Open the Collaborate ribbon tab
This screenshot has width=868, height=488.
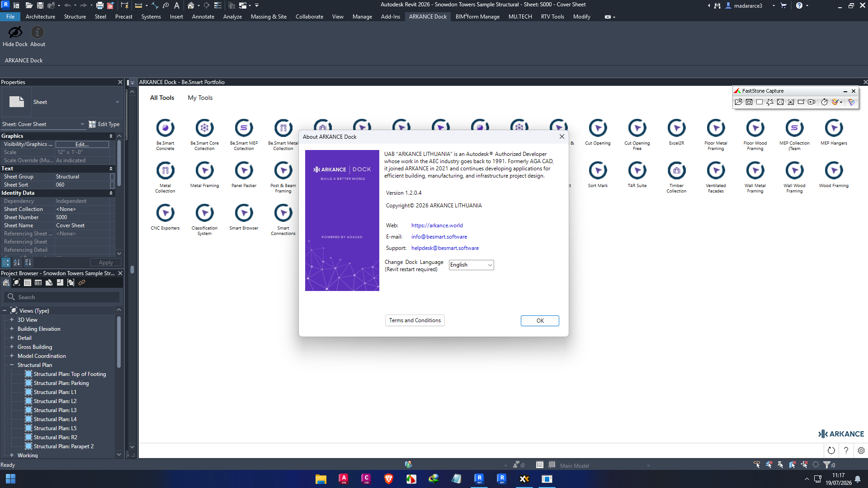coord(309,17)
